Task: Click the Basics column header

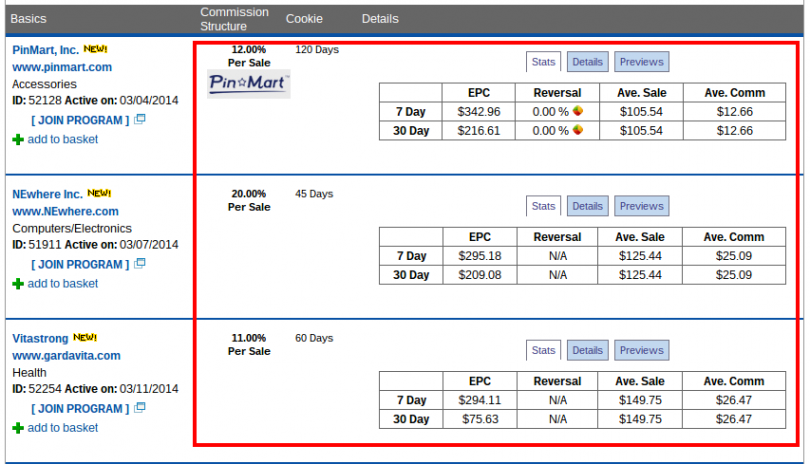Action: point(28,19)
